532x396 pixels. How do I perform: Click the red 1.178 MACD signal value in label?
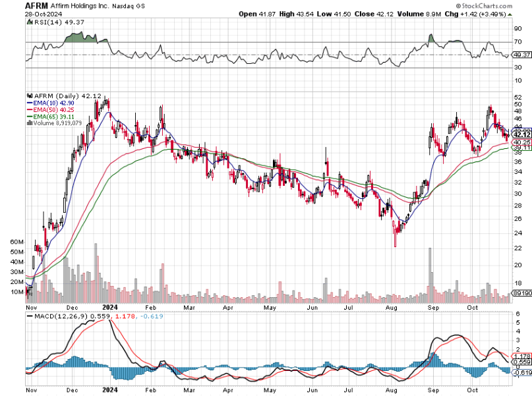pos(125,316)
